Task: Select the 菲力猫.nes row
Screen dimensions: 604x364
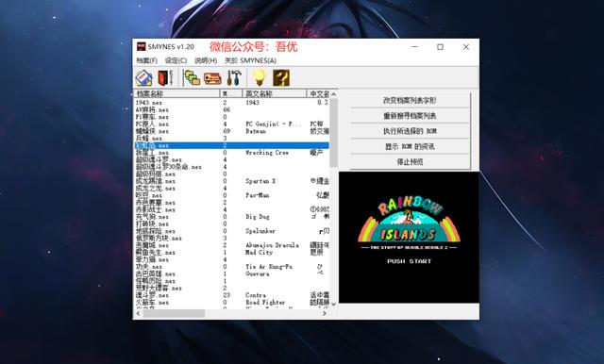Action: (x=232, y=259)
